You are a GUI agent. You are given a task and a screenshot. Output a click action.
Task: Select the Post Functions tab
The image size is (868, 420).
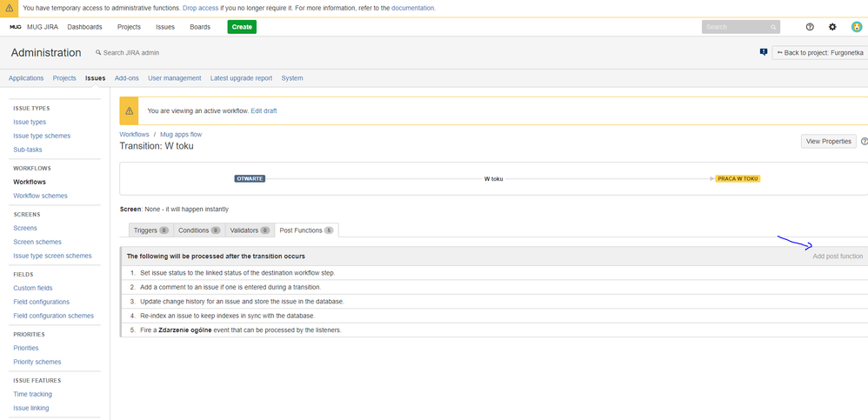click(307, 230)
